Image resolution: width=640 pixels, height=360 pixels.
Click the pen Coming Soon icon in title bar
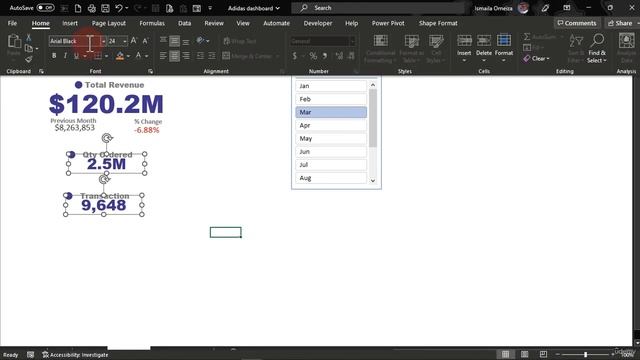[545, 8]
